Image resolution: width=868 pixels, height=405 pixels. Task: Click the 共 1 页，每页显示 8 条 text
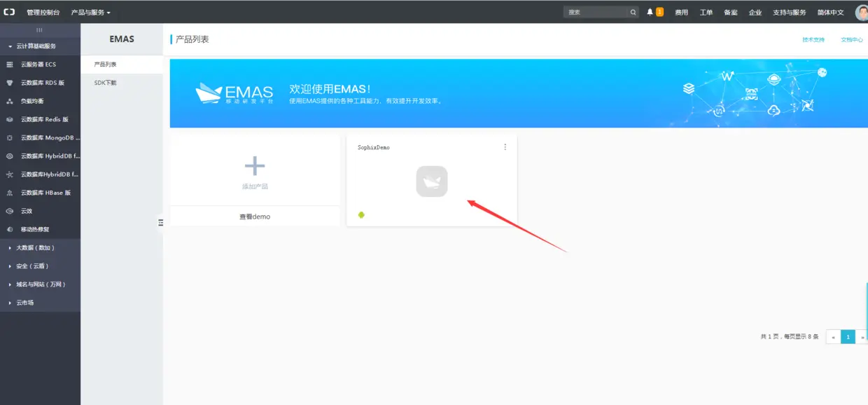click(790, 337)
